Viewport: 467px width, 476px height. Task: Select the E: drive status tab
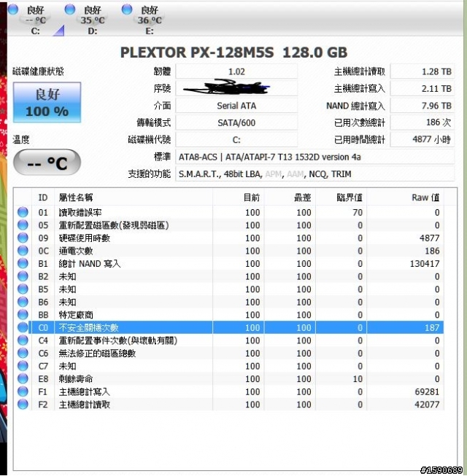tap(150, 20)
